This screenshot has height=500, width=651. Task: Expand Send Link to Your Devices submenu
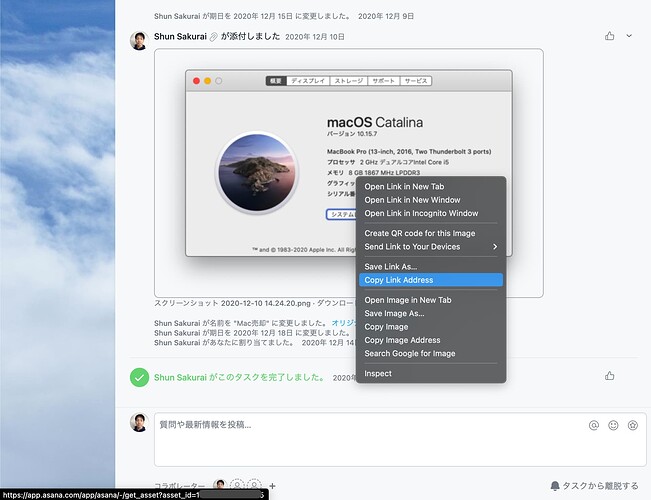(x=431, y=247)
